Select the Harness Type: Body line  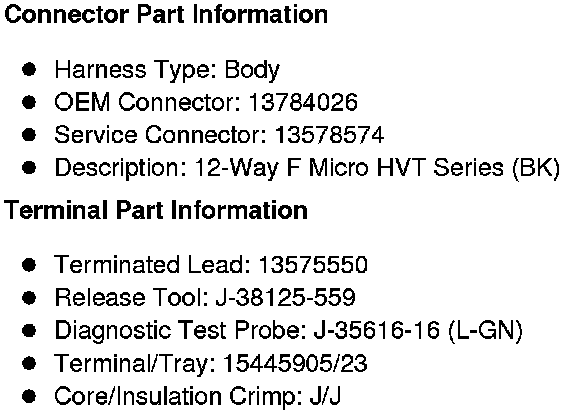167,69
